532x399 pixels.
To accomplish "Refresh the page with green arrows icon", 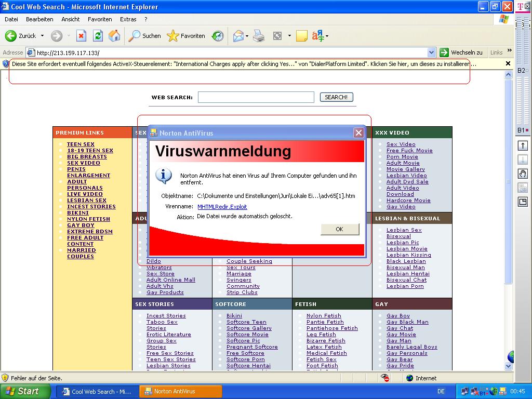I will click(98, 36).
